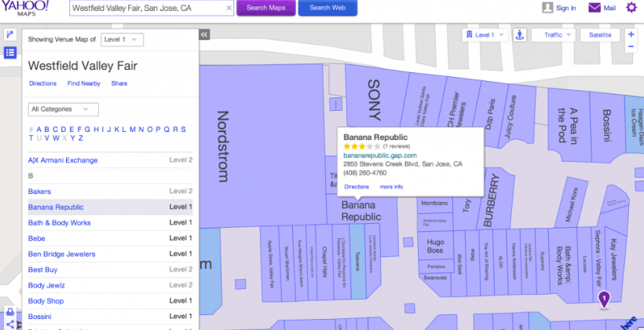Open the Yahoo Maps logo home link
644x330 pixels.
pos(24,7)
